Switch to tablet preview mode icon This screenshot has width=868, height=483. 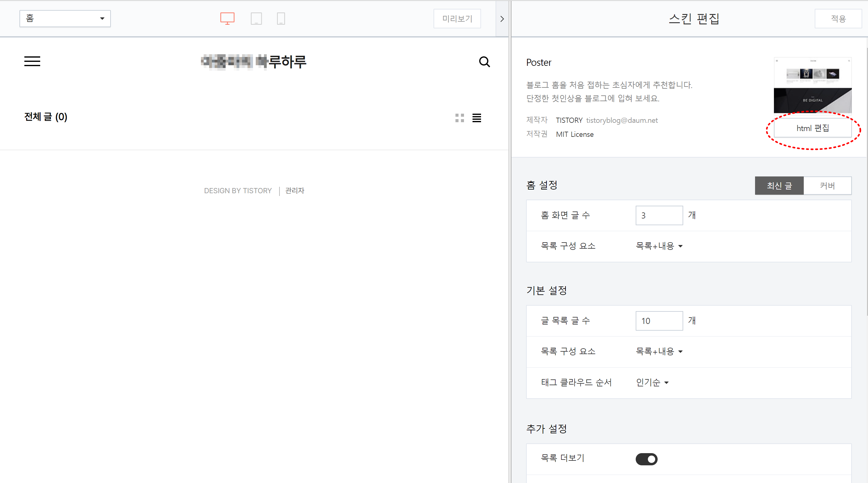(256, 18)
